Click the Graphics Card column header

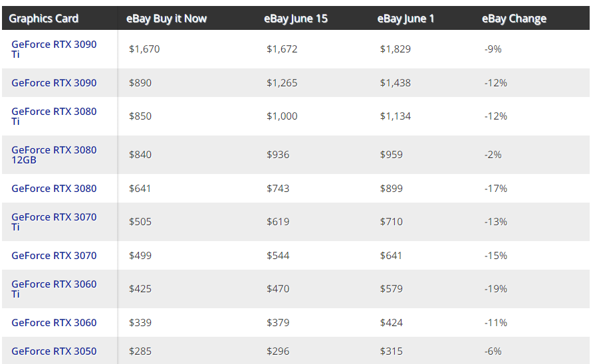pyautogui.click(x=44, y=19)
